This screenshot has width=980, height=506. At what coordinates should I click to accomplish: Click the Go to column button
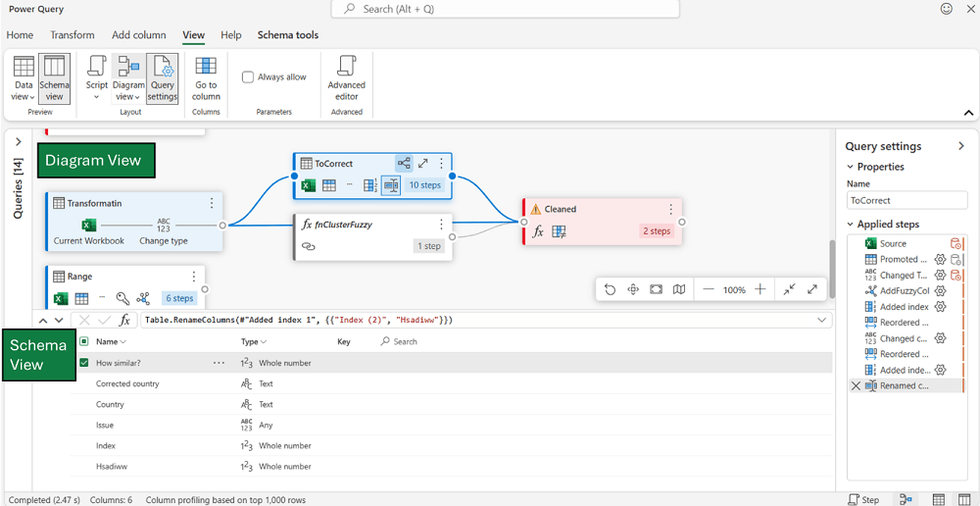coord(206,78)
